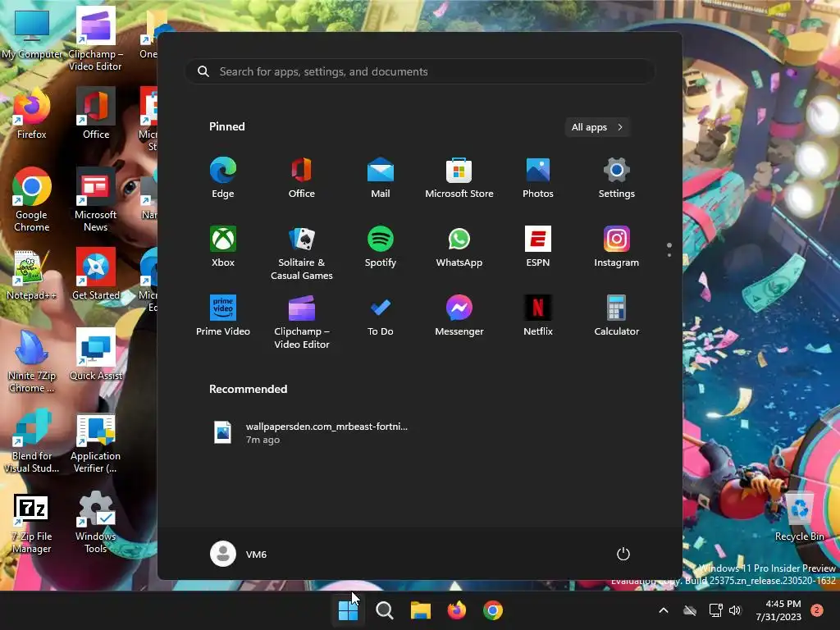Launch Messenger from the pinned apps
The width and height of the screenshot is (840, 630).
tap(459, 316)
